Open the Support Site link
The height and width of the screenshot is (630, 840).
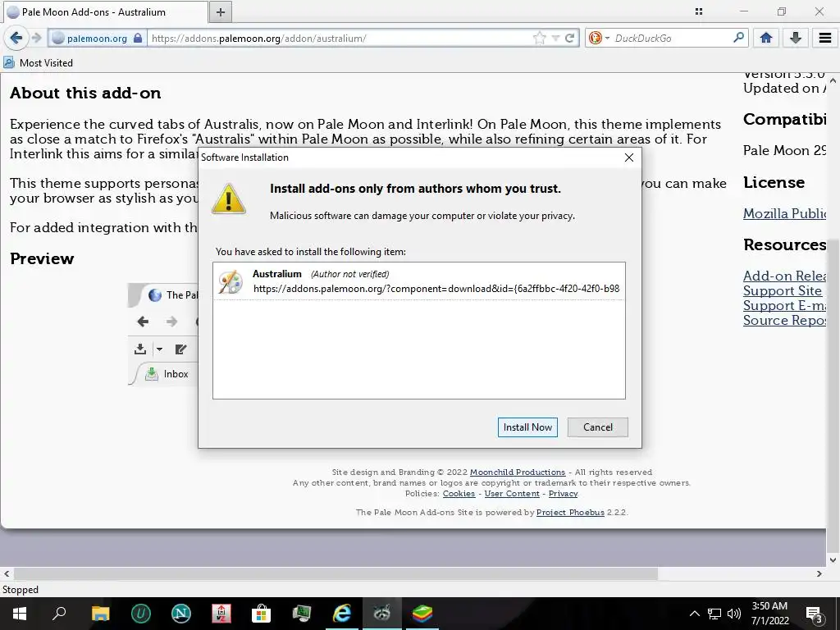click(x=782, y=290)
